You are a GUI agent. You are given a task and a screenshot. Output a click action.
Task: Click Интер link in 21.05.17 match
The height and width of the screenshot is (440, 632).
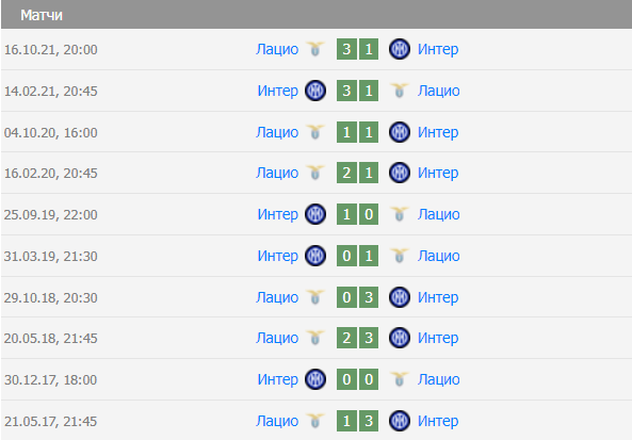438,421
